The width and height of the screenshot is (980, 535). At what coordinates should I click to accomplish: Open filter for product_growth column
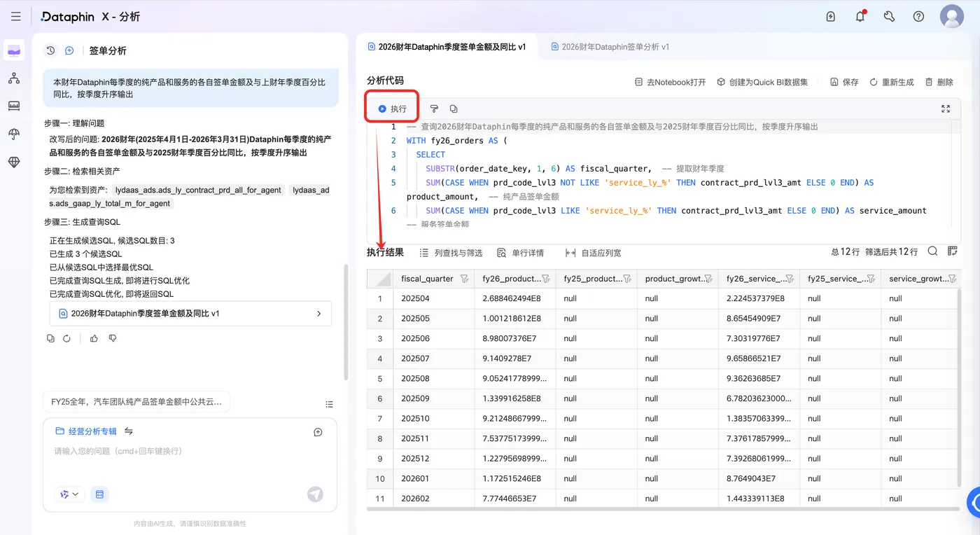click(708, 279)
